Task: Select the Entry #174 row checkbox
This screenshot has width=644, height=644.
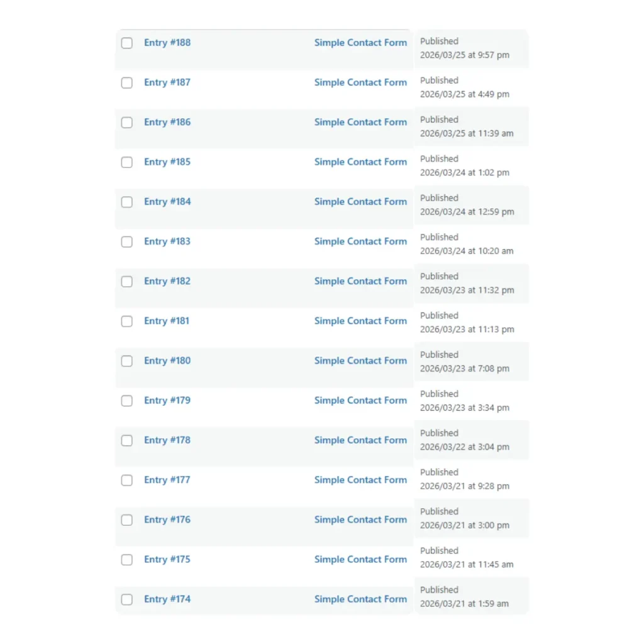Action: coord(127,599)
